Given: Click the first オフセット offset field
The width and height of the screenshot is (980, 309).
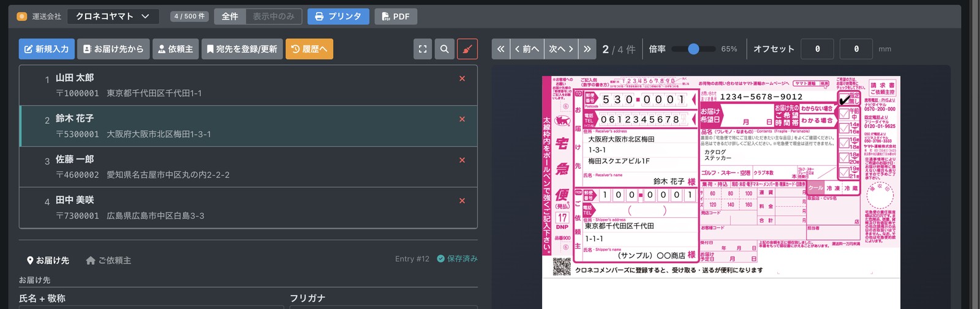Looking at the screenshot, I should (818, 49).
